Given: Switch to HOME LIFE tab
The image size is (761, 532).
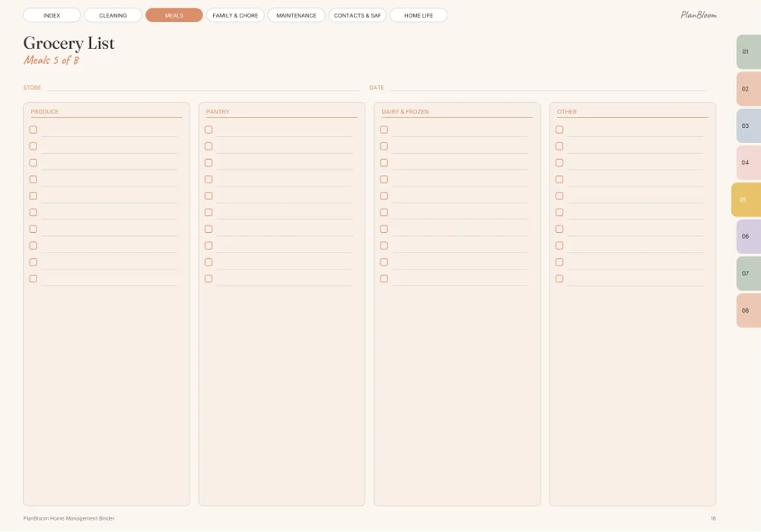Looking at the screenshot, I should coord(419,15).
